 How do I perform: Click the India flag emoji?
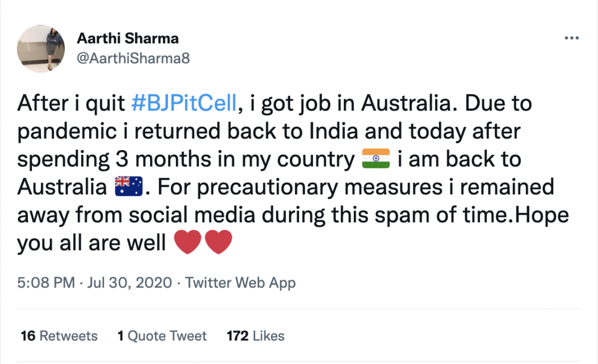pos(375,160)
